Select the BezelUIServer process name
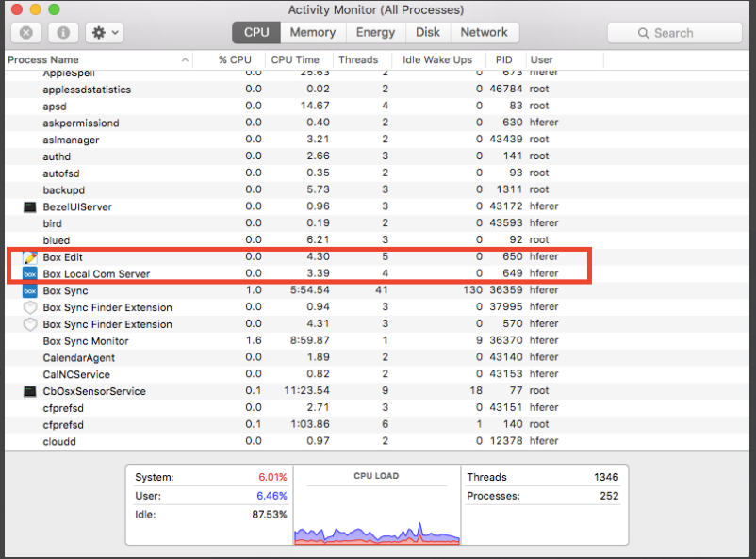The height and width of the screenshot is (559, 756). click(77, 206)
